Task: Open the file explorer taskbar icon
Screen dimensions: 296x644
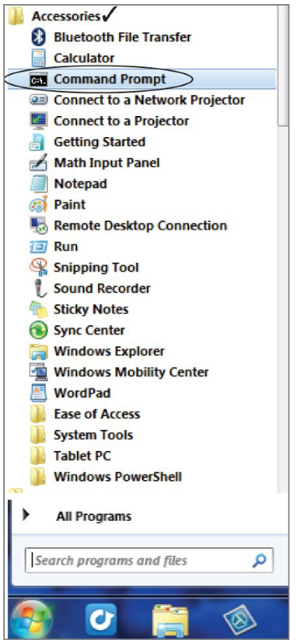Action: click(170, 620)
